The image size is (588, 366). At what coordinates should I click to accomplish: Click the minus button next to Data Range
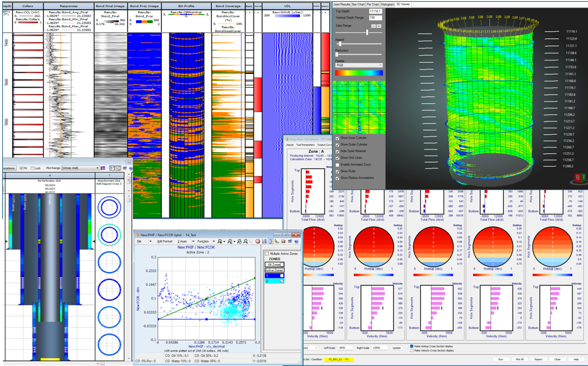373,26
